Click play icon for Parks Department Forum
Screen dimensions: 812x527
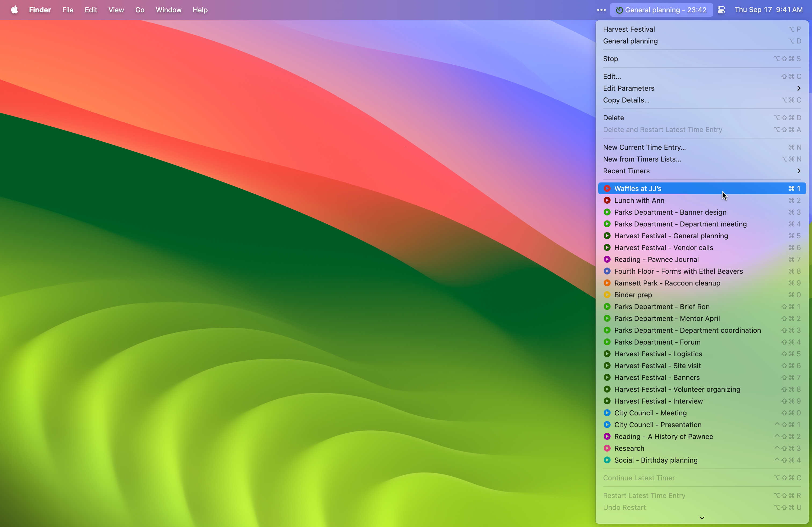(607, 342)
